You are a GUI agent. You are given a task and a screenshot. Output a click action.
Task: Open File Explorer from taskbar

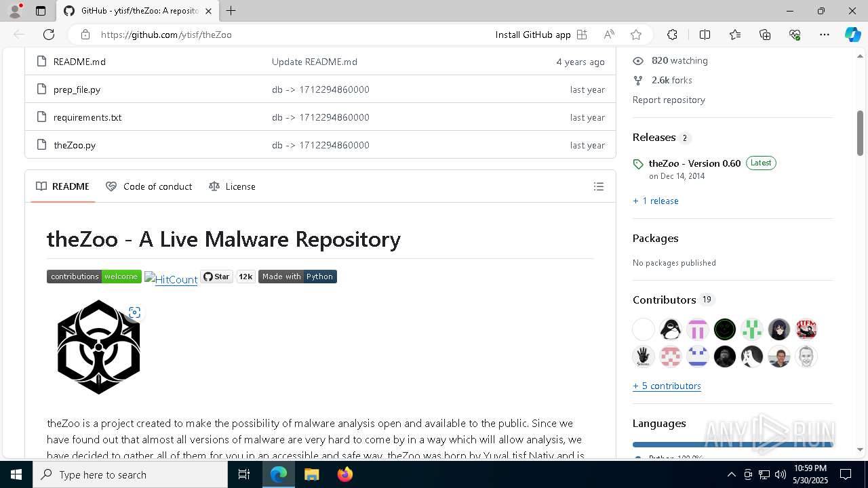311,474
